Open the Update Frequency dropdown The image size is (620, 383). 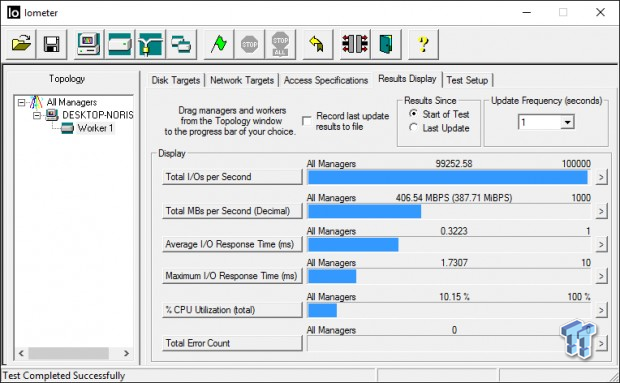[567, 122]
